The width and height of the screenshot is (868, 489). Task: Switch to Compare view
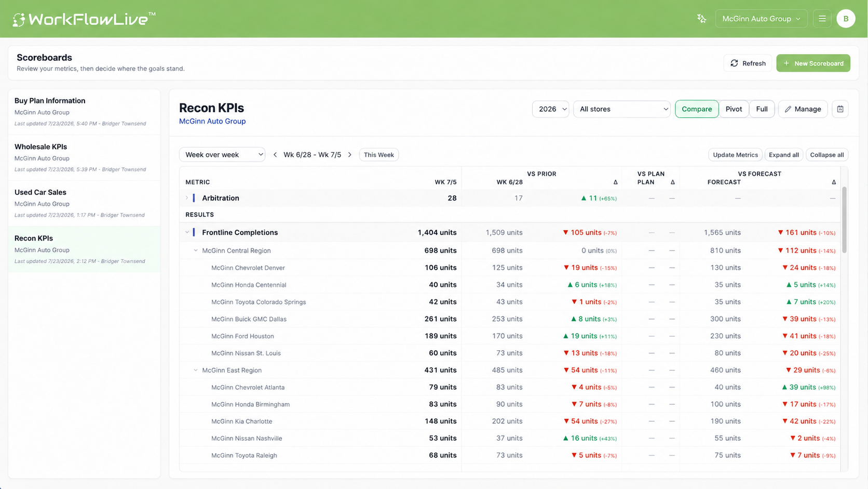(x=696, y=109)
